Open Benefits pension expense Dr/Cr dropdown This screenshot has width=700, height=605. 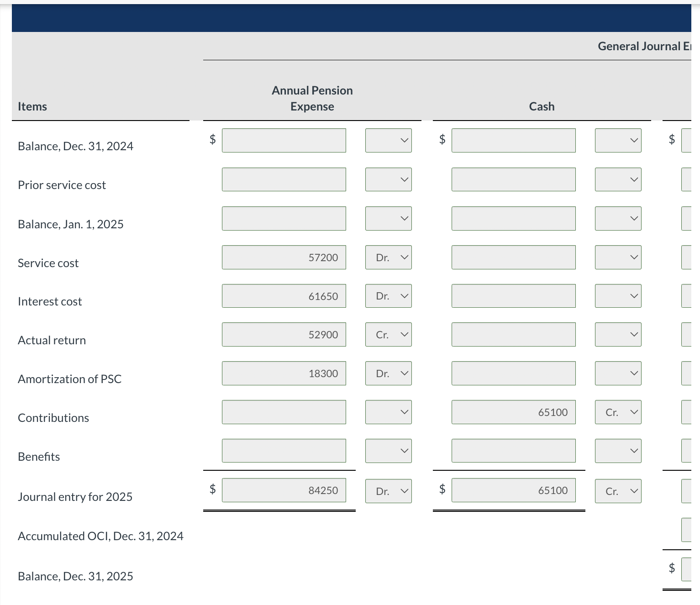pyautogui.click(x=389, y=451)
